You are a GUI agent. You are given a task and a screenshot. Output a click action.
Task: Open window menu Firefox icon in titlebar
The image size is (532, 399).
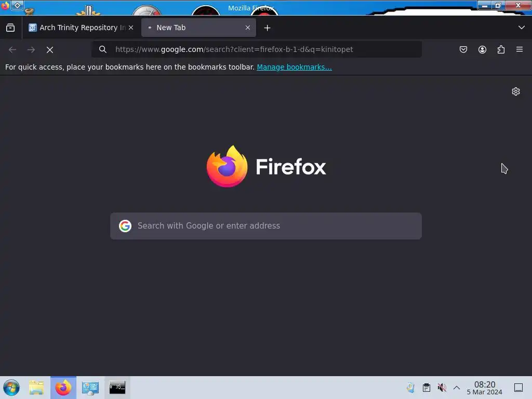pos(5,5)
